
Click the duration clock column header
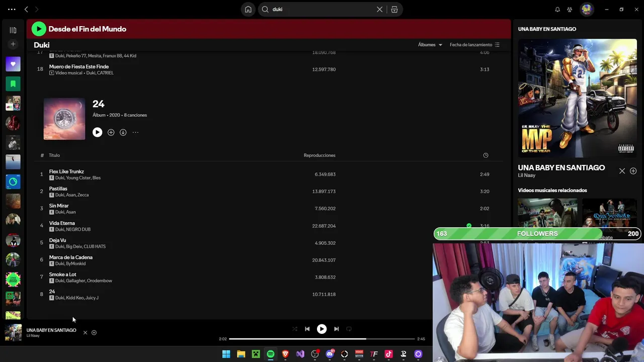486,155
